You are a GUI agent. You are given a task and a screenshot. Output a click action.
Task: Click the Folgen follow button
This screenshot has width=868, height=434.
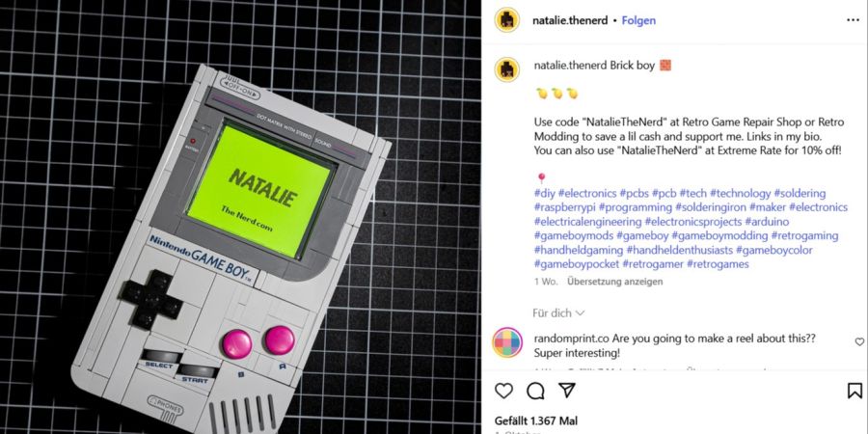[638, 20]
